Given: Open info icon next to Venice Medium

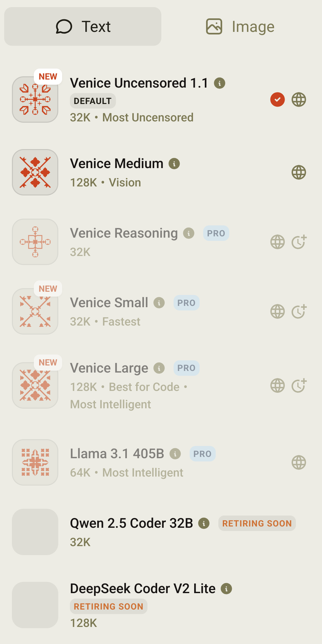Looking at the screenshot, I should click(174, 164).
